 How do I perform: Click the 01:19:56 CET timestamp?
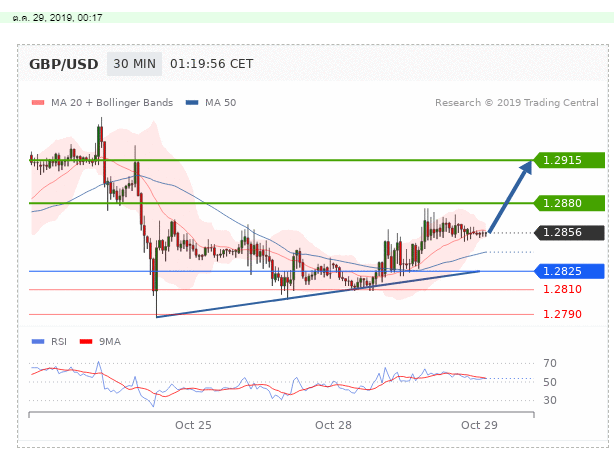[211, 64]
